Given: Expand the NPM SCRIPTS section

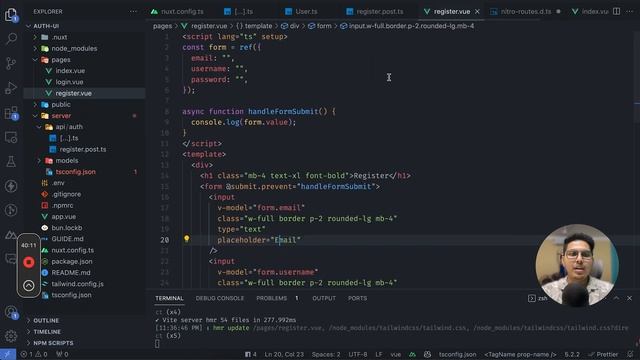Looking at the screenshot, I should [x=53, y=343].
